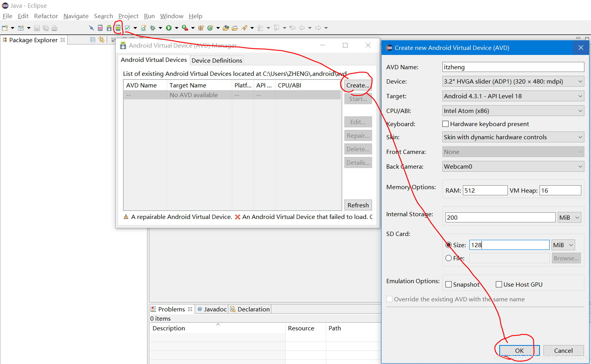Click the Run External Tools icon
The image size is (591, 364).
(x=185, y=28)
